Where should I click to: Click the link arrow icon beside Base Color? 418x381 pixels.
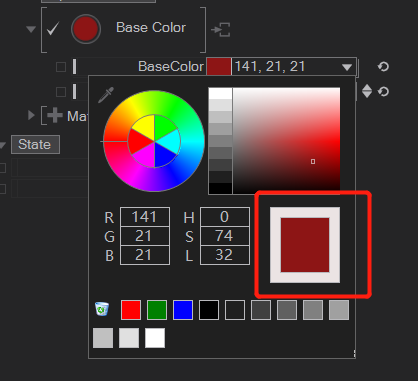point(221,30)
